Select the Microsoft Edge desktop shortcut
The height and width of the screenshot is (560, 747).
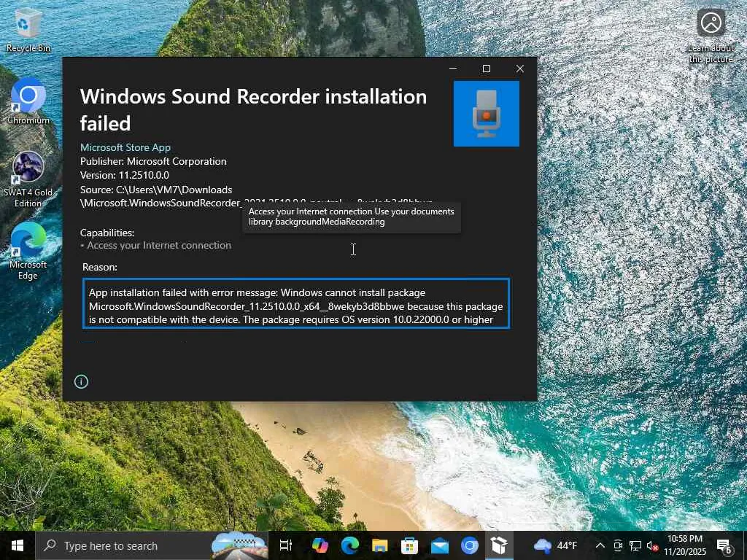tap(28, 252)
